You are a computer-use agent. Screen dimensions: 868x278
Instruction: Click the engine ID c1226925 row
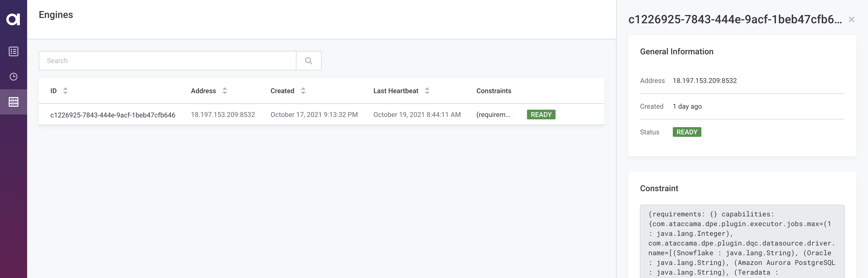click(x=321, y=114)
